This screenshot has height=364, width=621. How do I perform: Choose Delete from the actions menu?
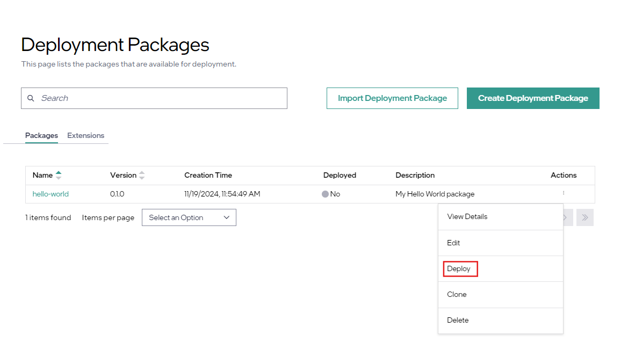coord(458,320)
